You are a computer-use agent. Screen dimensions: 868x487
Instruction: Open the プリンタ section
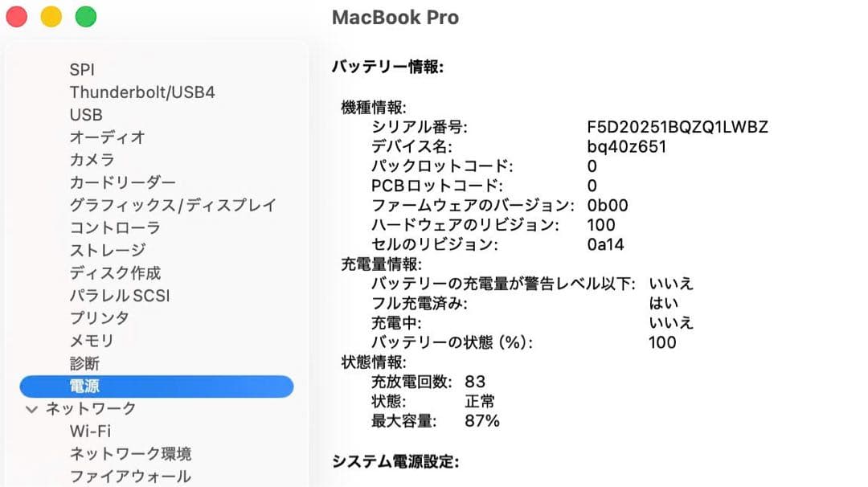[x=100, y=318]
